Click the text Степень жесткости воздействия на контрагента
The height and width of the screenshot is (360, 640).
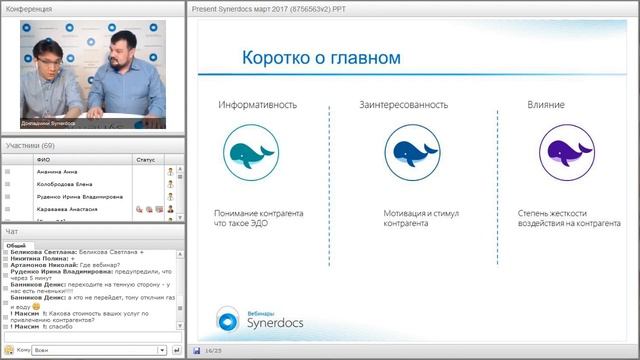569,218
